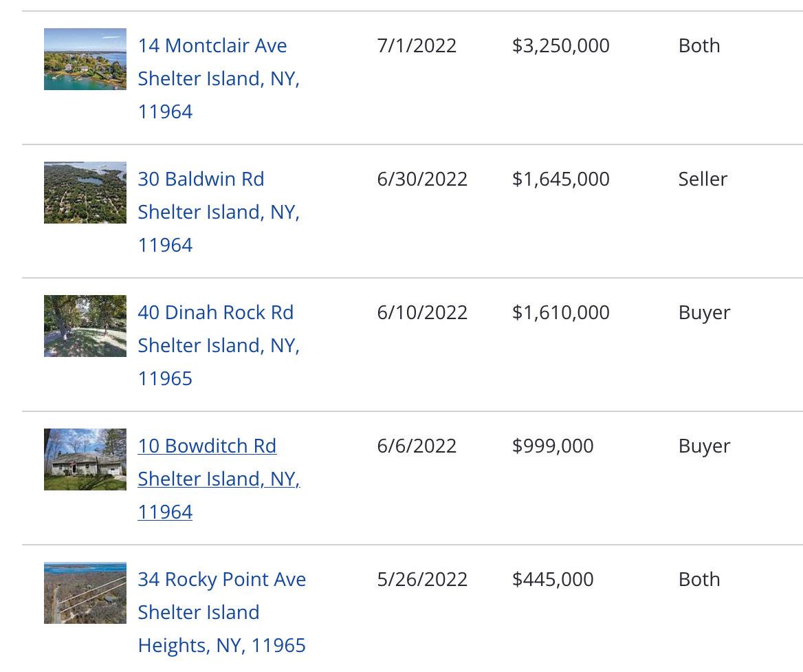Click the $3,250,000 sale price
The width and height of the screenshot is (803, 672).
click(x=560, y=45)
